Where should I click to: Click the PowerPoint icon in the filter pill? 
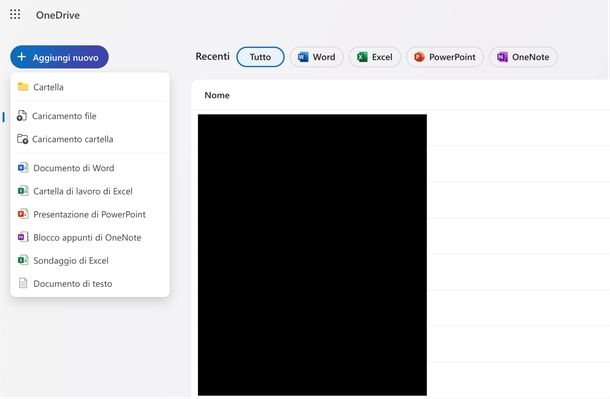(419, 57)
